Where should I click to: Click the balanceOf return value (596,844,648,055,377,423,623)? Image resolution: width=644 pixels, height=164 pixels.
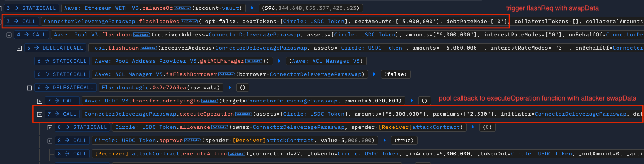pyautogui.click(x=311, y=8)
